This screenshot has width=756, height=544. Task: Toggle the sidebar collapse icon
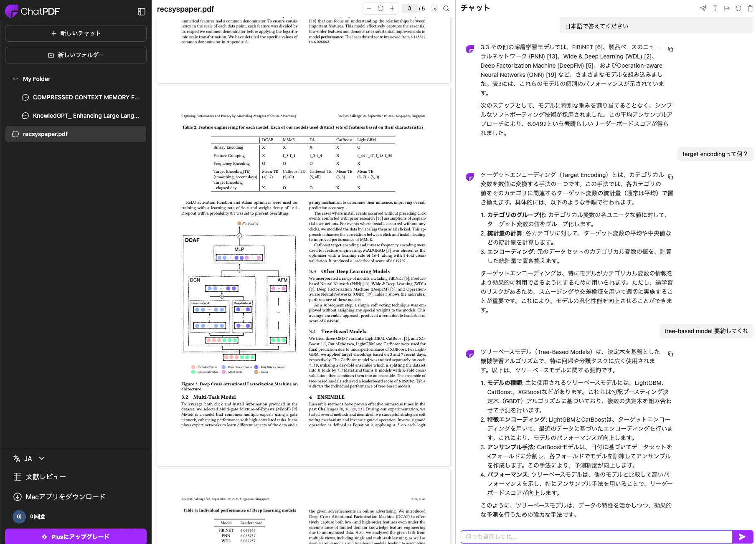[142, 12]
